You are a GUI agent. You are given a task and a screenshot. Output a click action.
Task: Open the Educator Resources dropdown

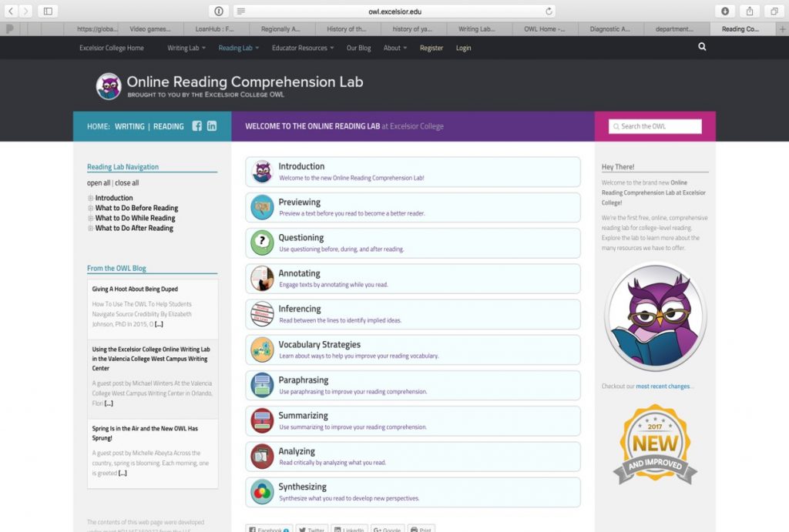(x=302, y=48)
